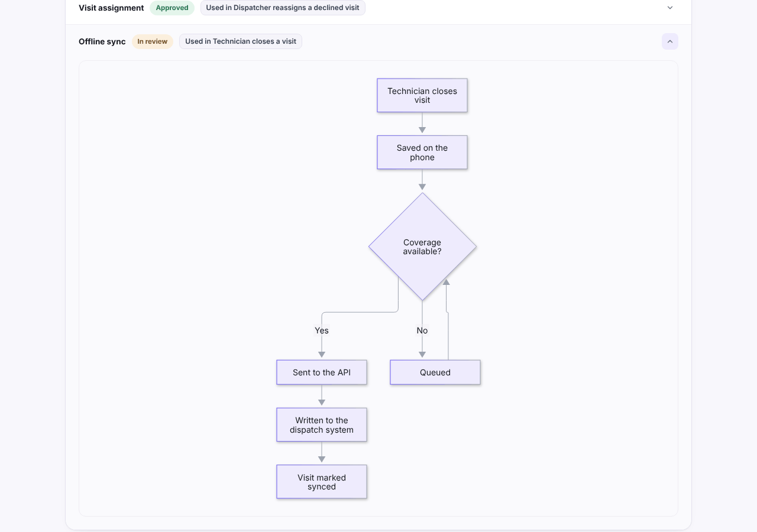This screenshot has width=757, height=532.
Task: Click the Approved status badge
Action: [x=172, y=8]
